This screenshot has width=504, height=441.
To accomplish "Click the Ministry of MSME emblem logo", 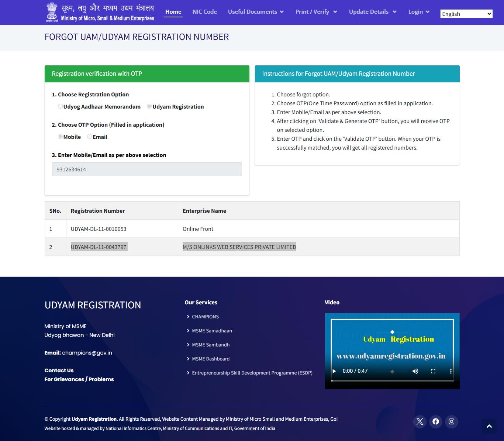I will (52, 12).
